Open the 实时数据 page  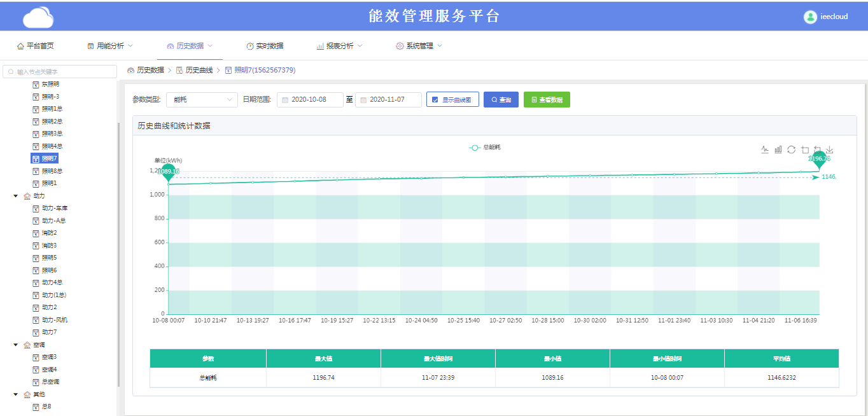point(265,46)
